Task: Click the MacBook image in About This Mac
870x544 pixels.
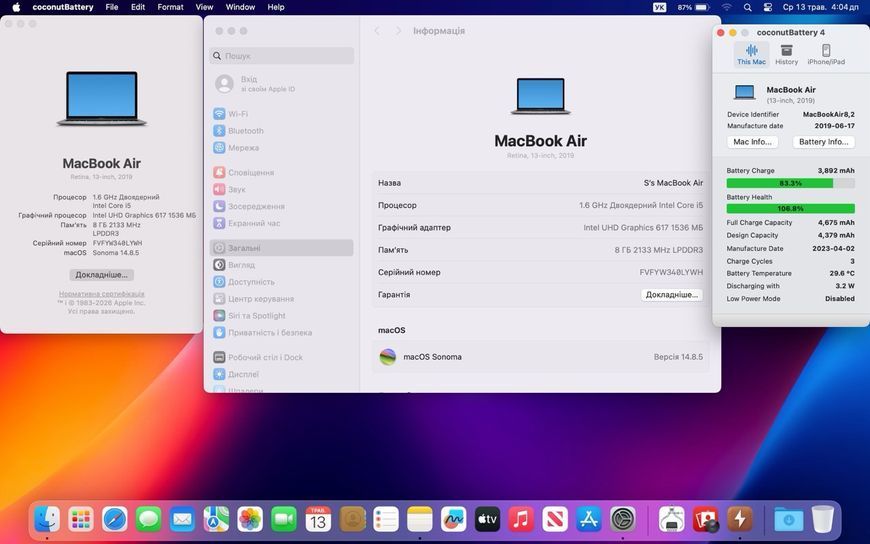Action: click(102, 98)
